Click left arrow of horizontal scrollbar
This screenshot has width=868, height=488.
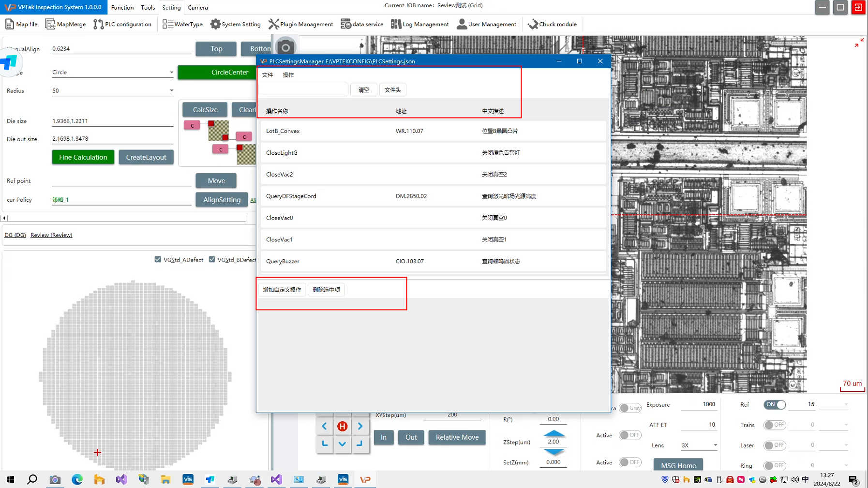pyautogui.click(x=4, y=218)
